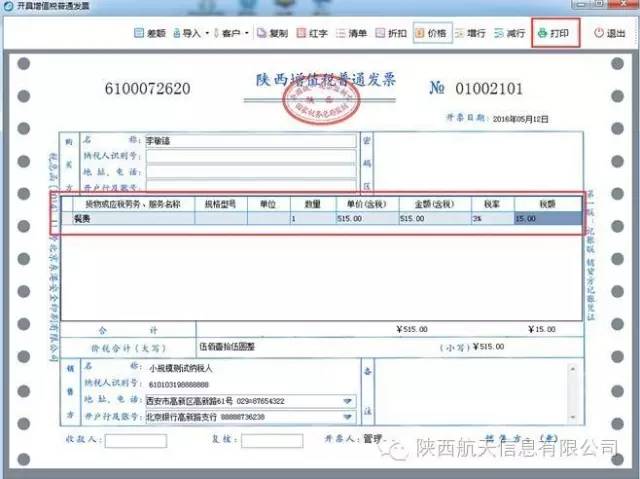Add a row with 增行
Screen dimensions: 640x479
point(470,33)
